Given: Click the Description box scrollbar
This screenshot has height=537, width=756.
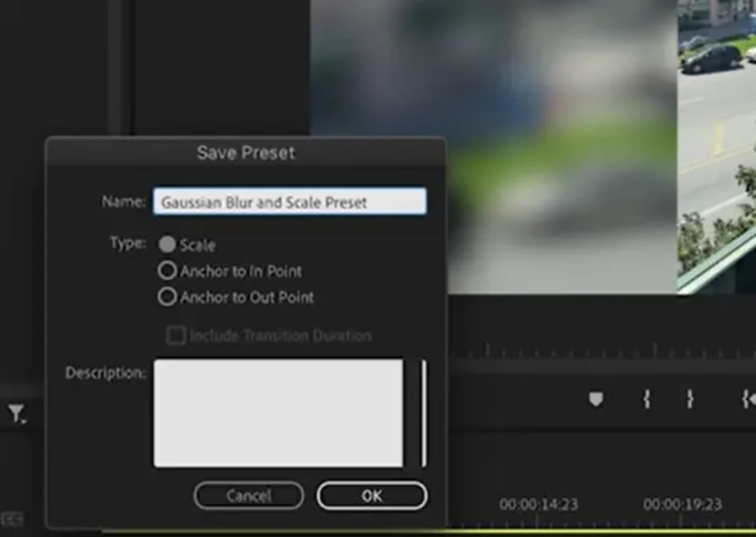Looking at the screenshot, I should [424, 413].
